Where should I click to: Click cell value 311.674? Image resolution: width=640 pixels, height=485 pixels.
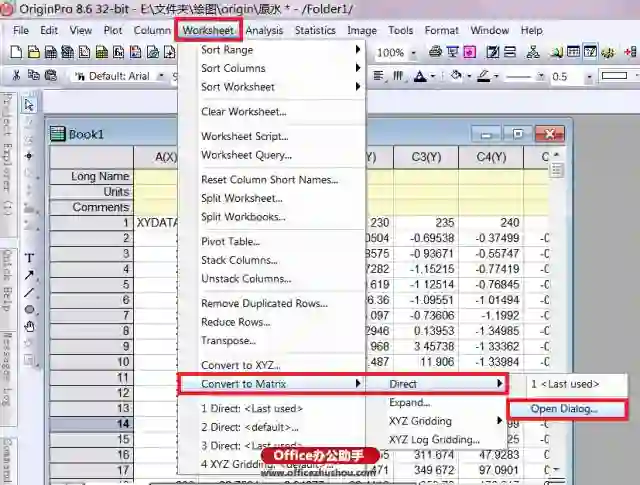tap(434, 455)
